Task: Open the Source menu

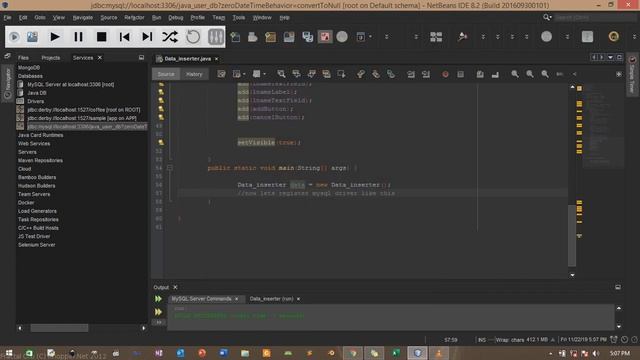Action: (109, 18)
